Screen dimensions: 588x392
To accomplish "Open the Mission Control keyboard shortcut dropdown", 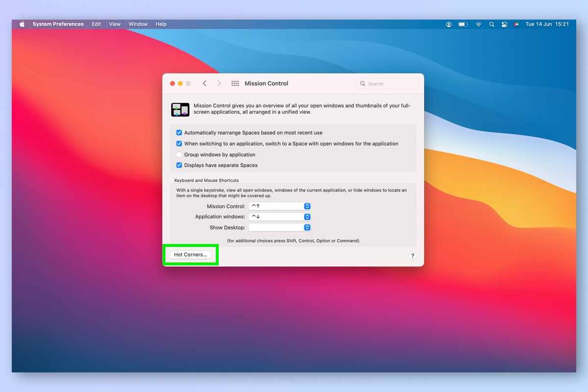I will tap(307, 206).
